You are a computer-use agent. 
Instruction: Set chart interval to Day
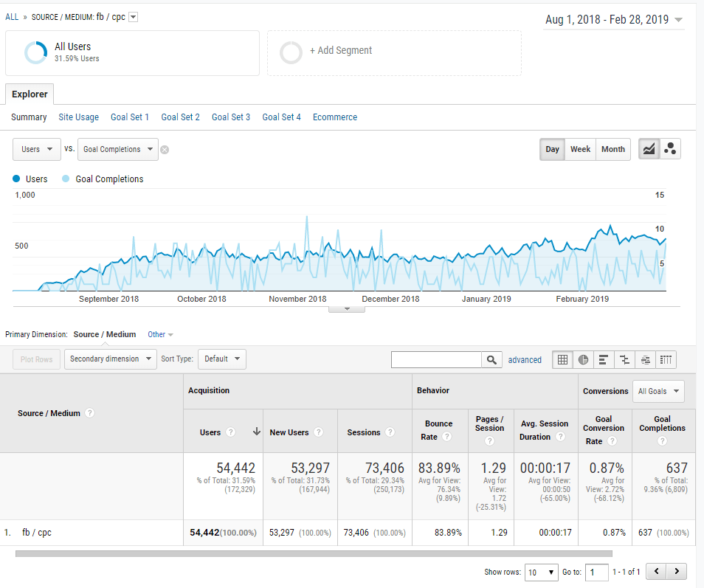(552, 149)
